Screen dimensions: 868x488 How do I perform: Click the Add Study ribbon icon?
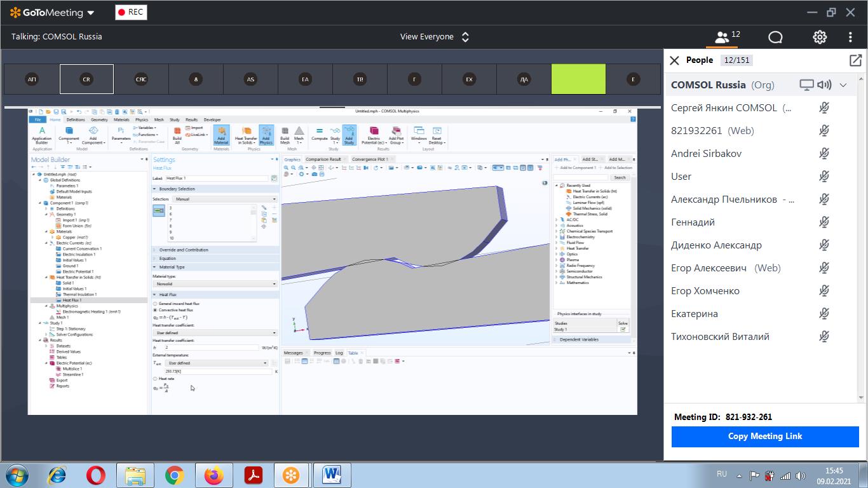tap(349, 135)
